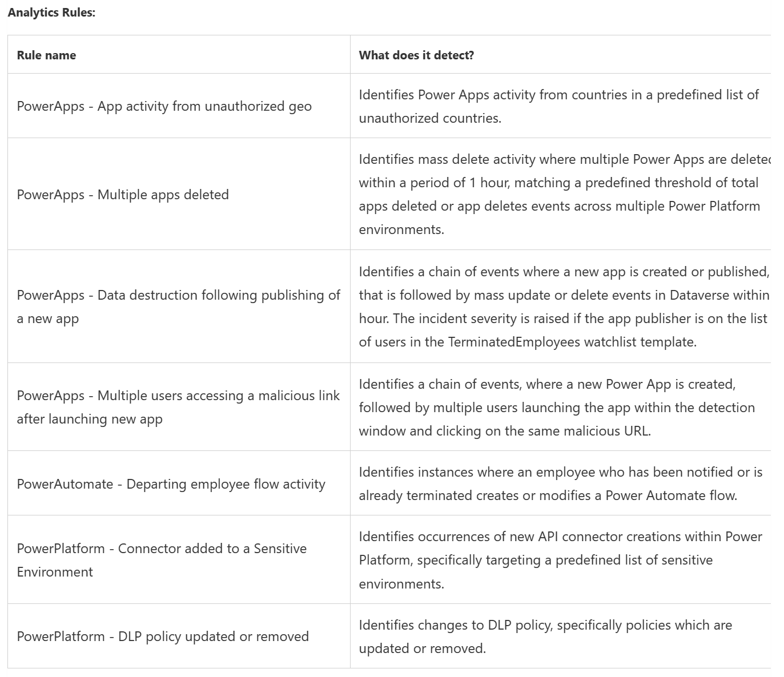Select "PowerAutomate - Departing employee flow activity" rule
The width and height of the screenshot is (784, 677).
click(171, 484)
